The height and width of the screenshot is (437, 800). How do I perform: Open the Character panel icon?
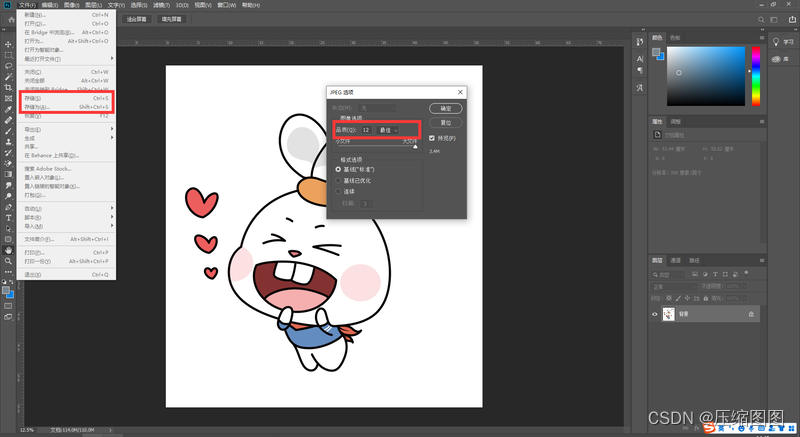(x=640, y=59)
